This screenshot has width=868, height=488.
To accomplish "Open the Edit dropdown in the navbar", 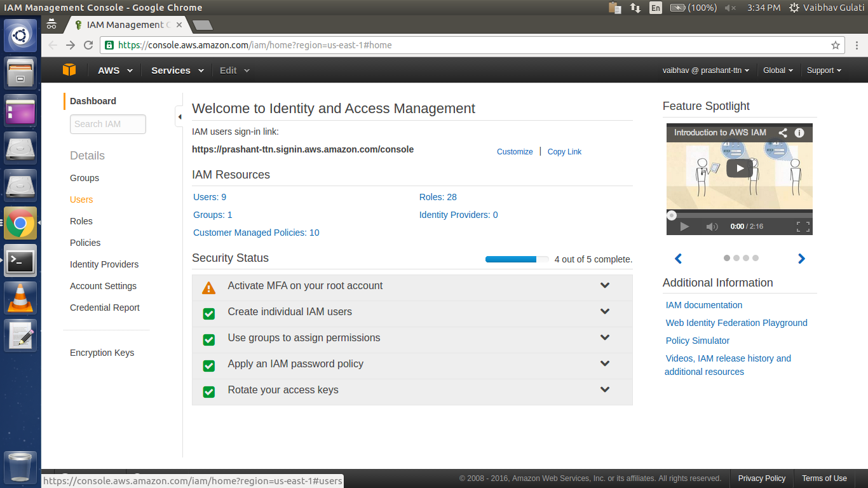I will point(234,71).
